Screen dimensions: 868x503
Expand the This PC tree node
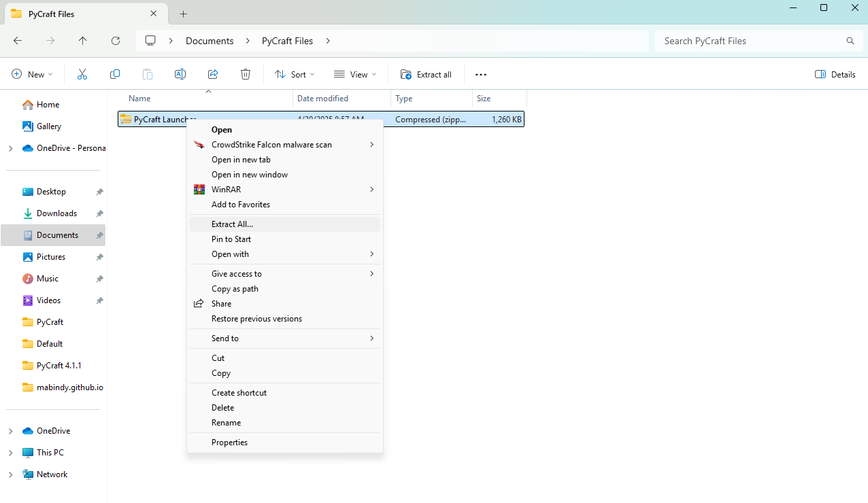pyautogui.click(x=10, y=453)
